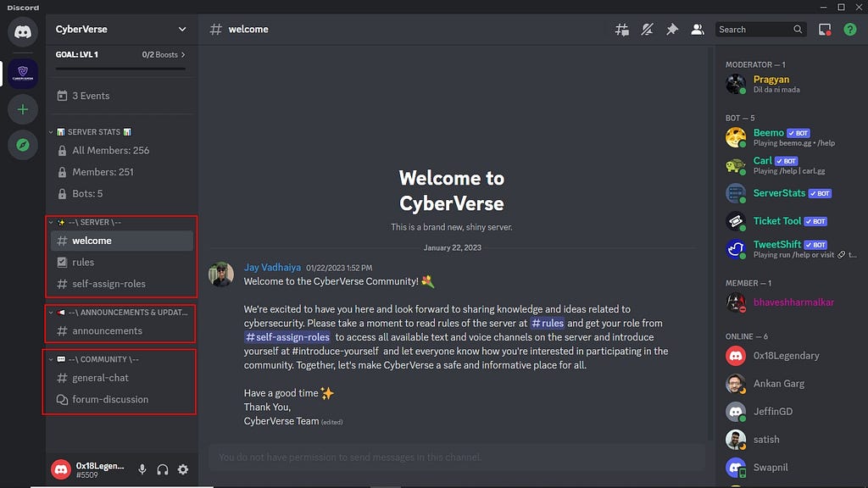Open moderator Pragyan's profile

pyautogui.click(x=792, y=84)
